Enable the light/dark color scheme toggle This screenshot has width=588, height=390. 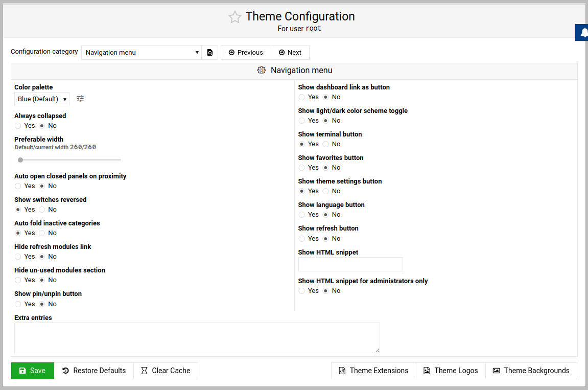point(302,121)
